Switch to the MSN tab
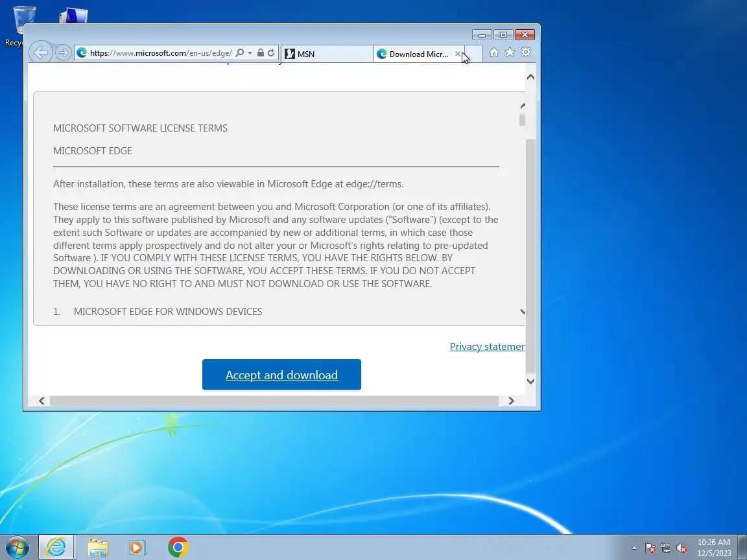The width and height of the screenshot is (747, 560). pos(327,54)
